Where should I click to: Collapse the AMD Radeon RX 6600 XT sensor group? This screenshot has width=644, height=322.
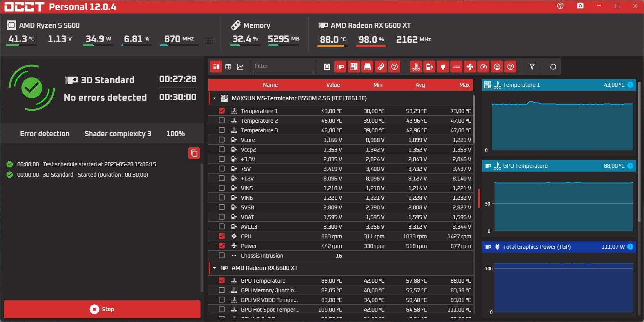pyautogui.click(x=214, y=268)
